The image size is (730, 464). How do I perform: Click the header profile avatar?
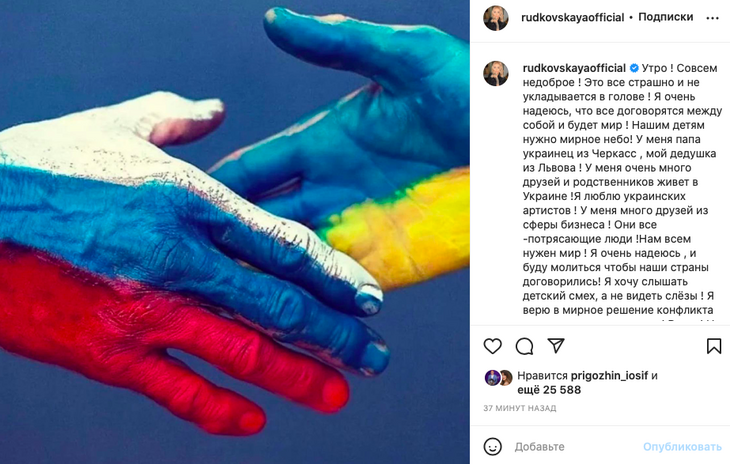496,18
